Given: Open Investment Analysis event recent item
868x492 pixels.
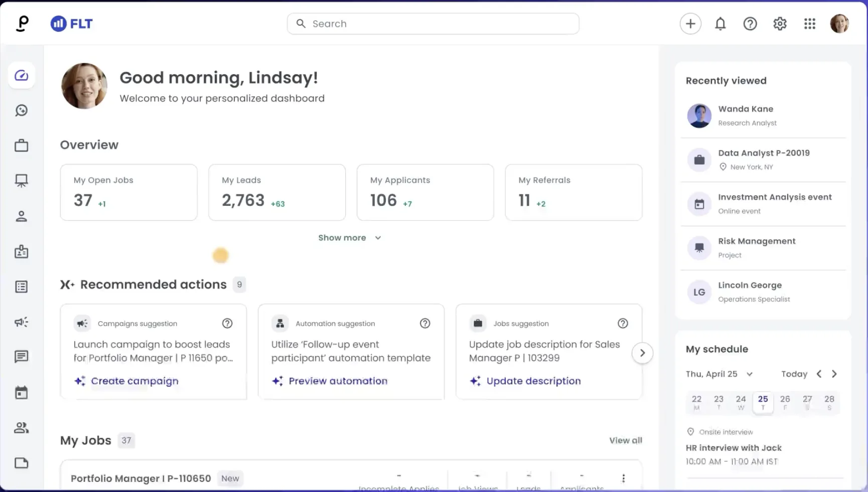Looking at the screenshot, I should 763,204.
